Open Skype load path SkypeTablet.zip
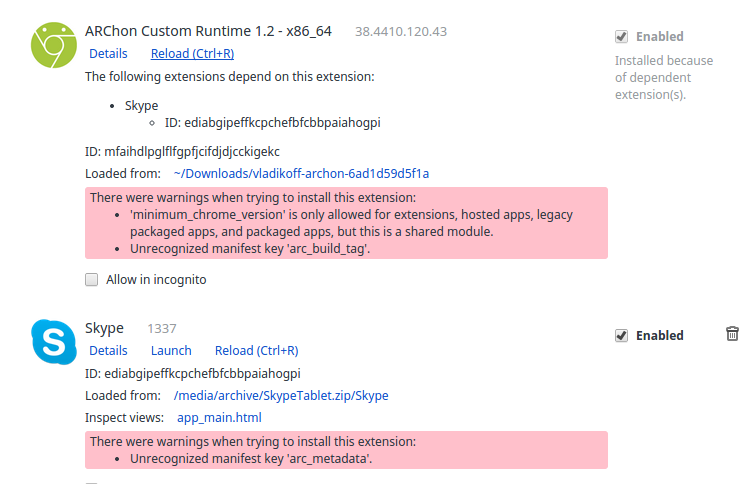This screenshot has width=751, height=484. pyautogui.click(x=281, y=395)
